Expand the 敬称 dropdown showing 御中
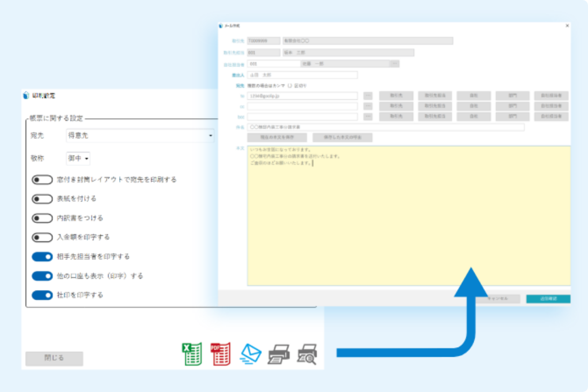The width and height of the screenshot is (588, 392). coord(78,159)
